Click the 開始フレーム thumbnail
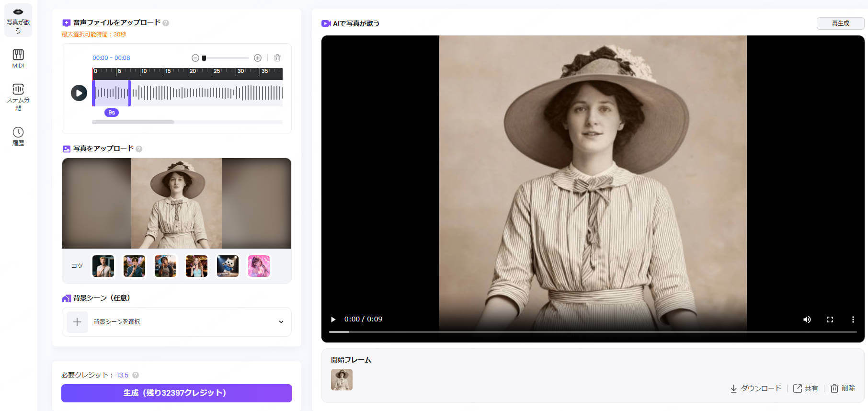 tap(342, 380)
